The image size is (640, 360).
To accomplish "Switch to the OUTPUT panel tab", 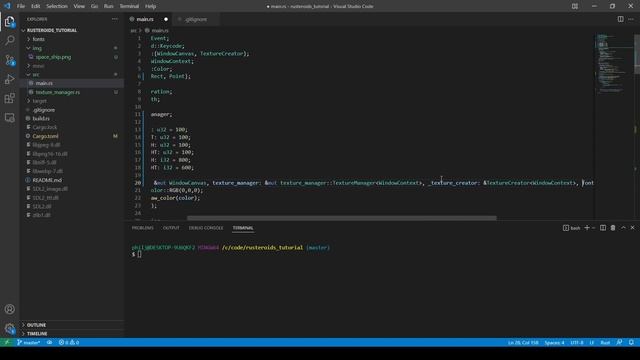I will (x=171, y=228).
